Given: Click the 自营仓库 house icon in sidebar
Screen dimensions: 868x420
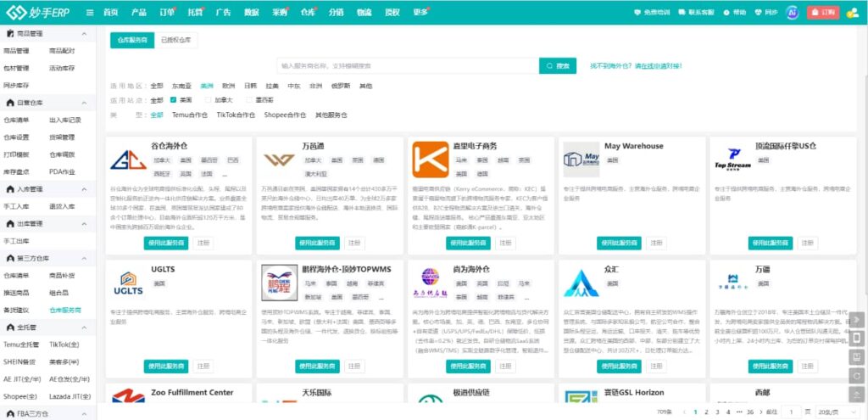Looking at the screenshot, I should click(10, 103).
